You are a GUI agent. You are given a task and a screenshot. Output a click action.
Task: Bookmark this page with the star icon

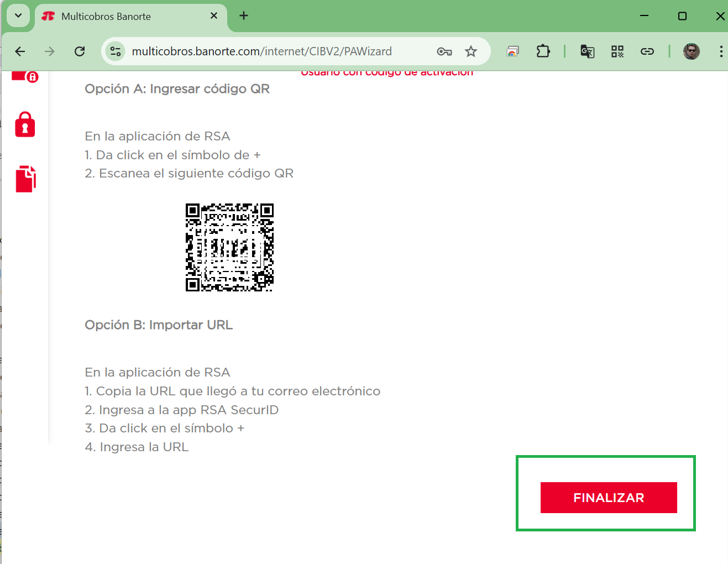pos(470,51)
